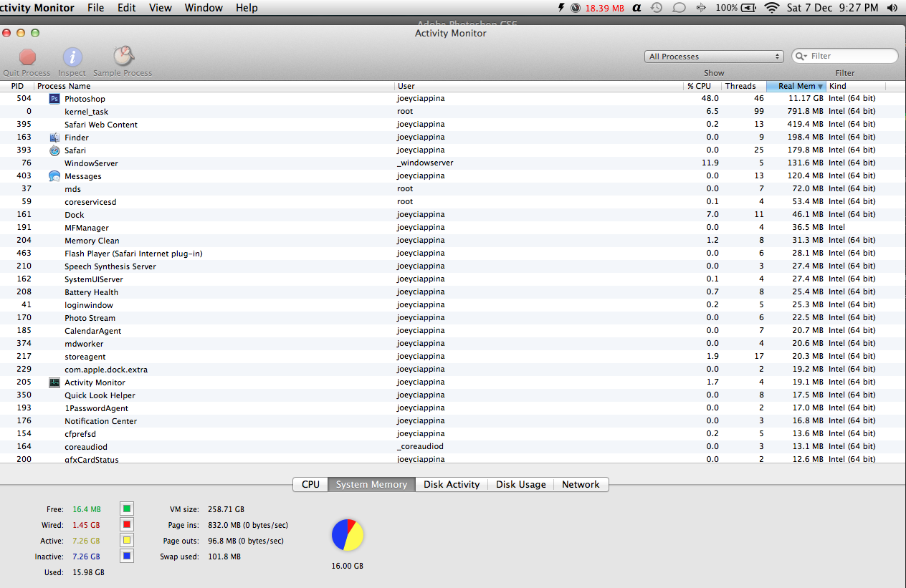
Task: Click the blue Inactive memory color swatch
Action: coord(126,556)
